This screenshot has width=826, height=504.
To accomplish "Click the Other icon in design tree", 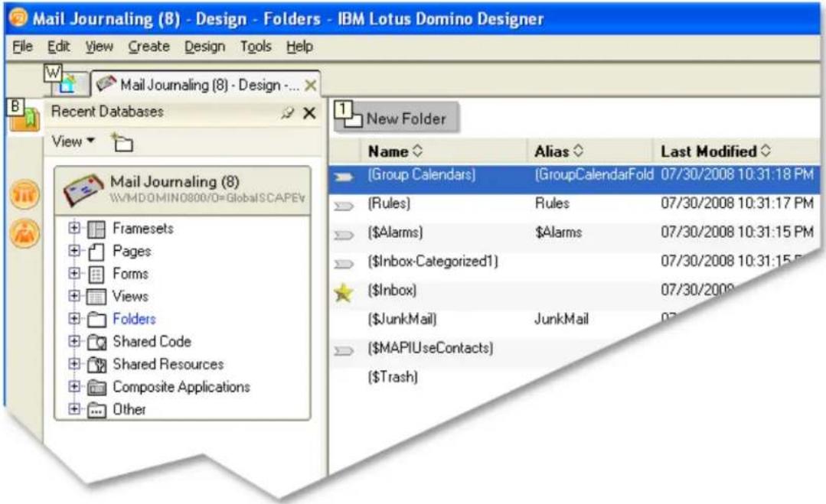I will point(96,411).
